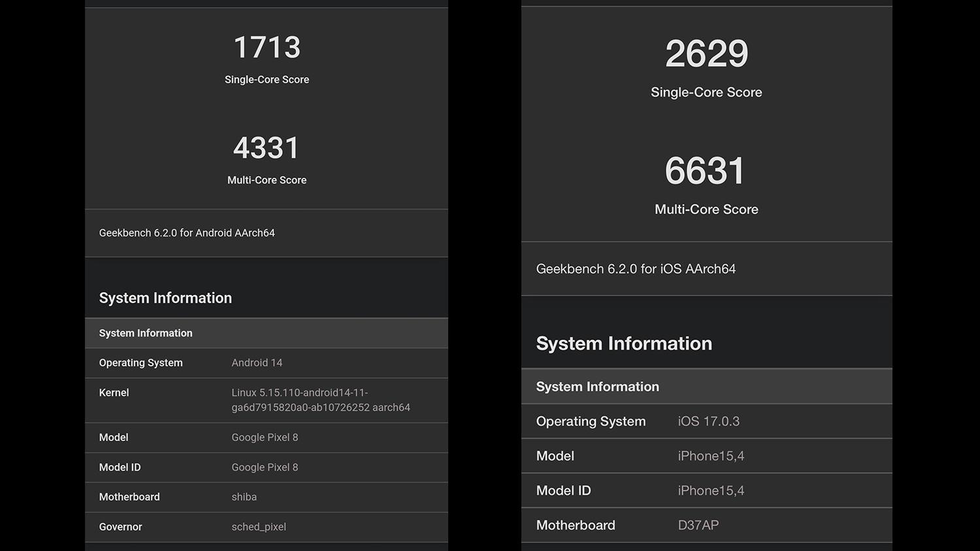Click the iOS 17.0.3 operating system value
Image resolution: width=980 pixels, height=551 pixels.
coord(708,422)
